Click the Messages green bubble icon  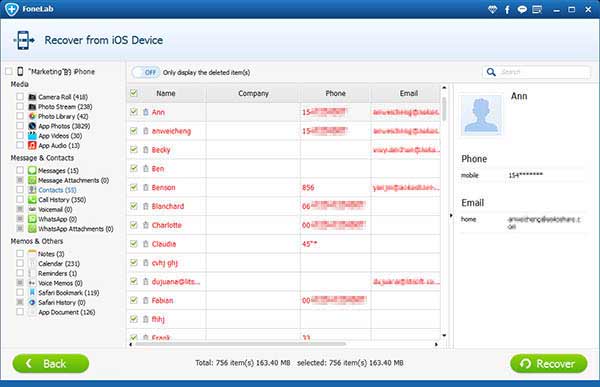(x=32, y=170)
